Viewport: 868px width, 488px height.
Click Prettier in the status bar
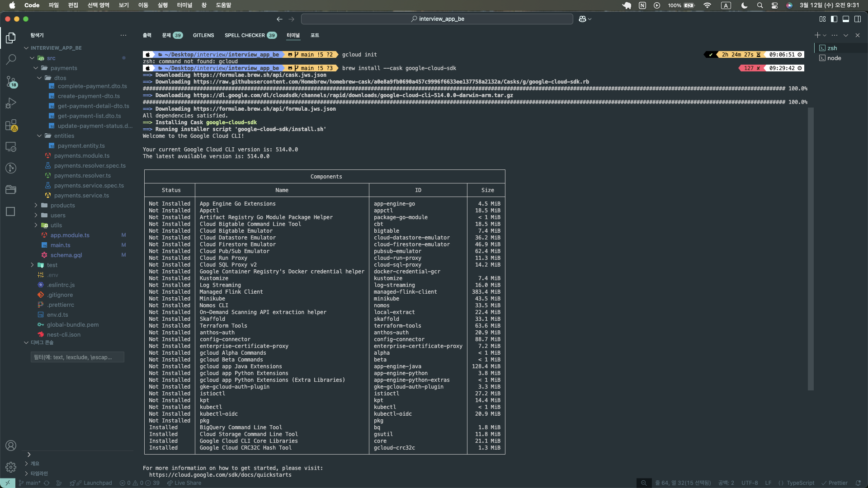click(835, 483)
